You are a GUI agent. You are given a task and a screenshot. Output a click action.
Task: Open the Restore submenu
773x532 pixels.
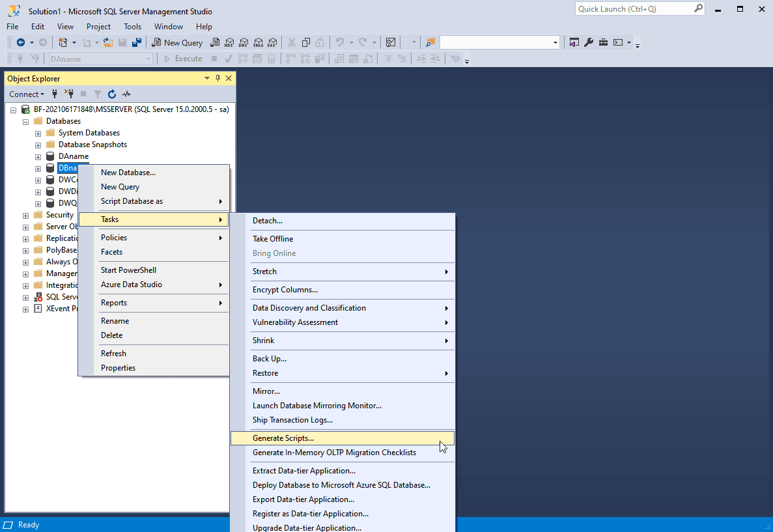342,372
